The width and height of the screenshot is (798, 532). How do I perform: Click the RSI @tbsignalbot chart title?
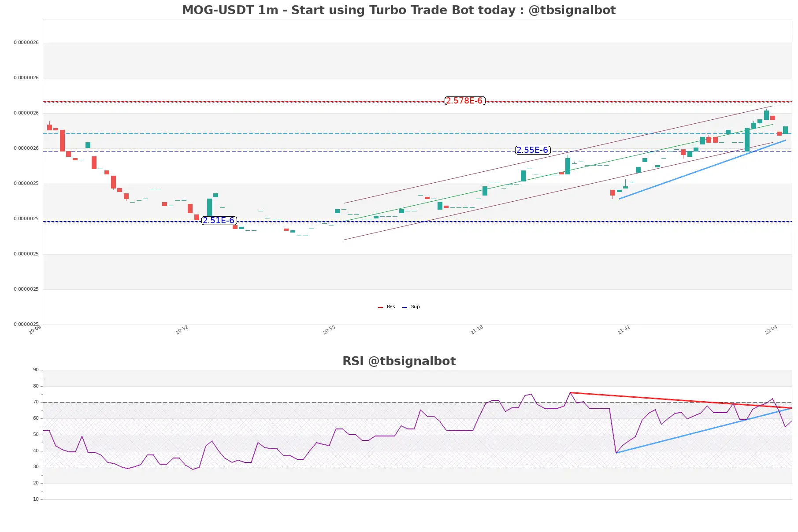click(399, 361)
